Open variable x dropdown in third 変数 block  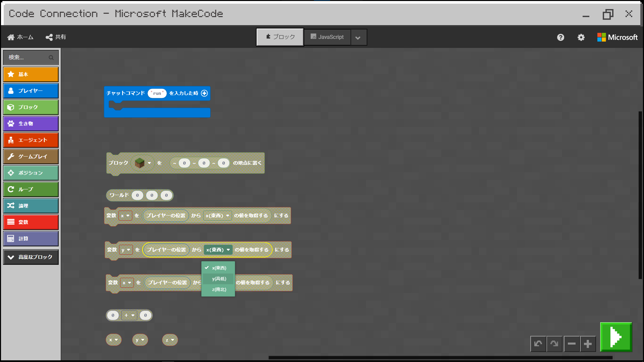pos(127,283)
